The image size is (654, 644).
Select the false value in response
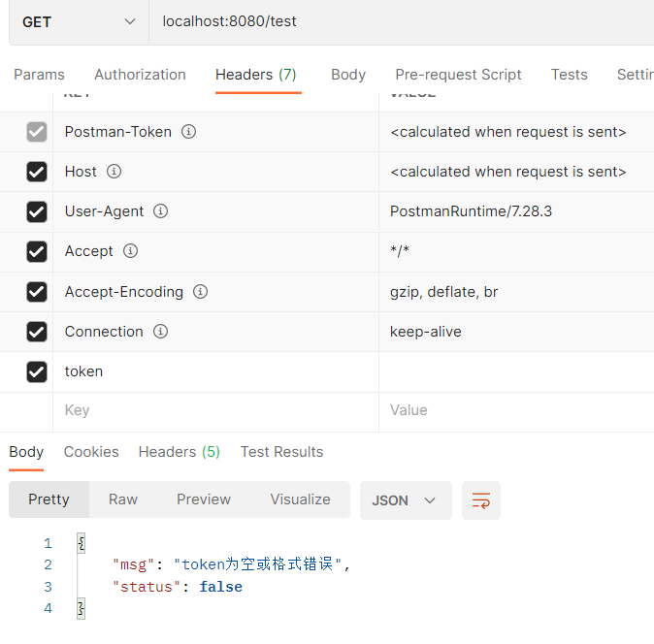pyautogui.click(x=220, y=587)
